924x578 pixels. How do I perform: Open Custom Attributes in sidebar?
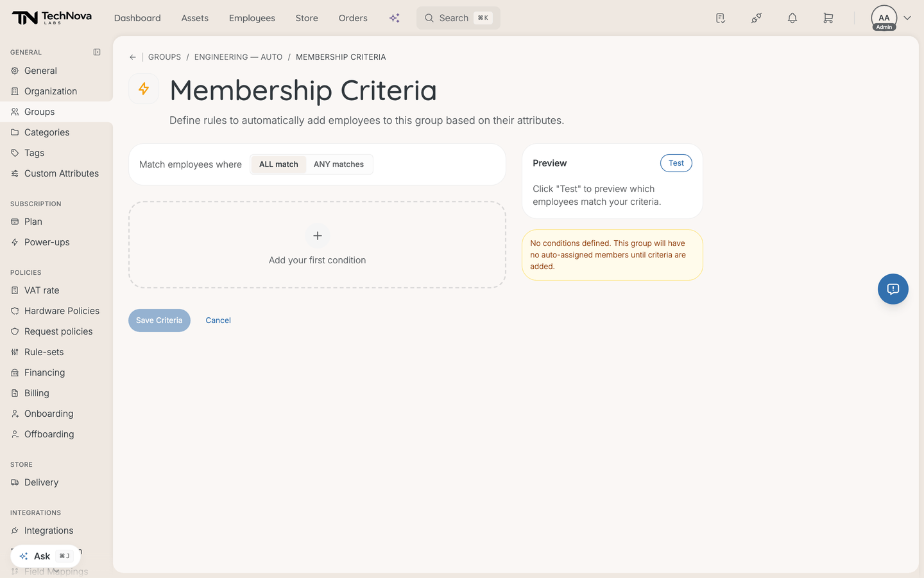coord(56,173)
